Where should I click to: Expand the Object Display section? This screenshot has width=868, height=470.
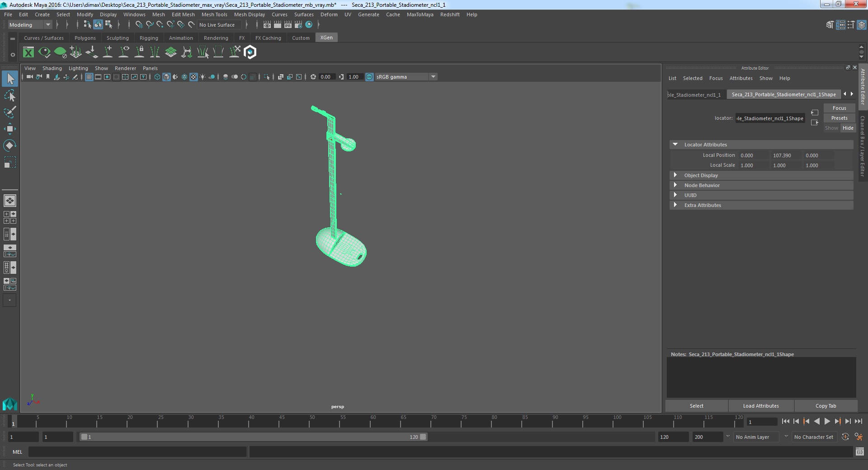tap(675, 175)
